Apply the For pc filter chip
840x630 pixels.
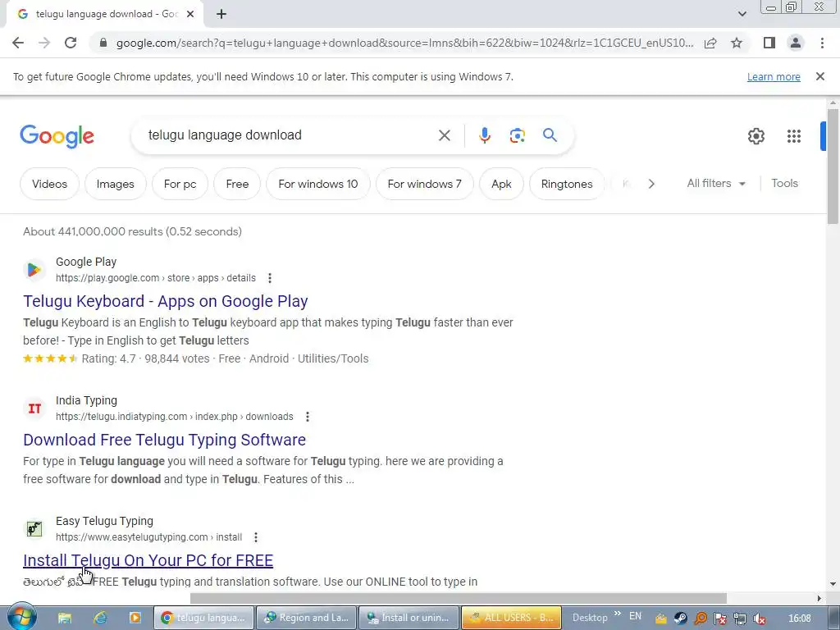[180, 184]
